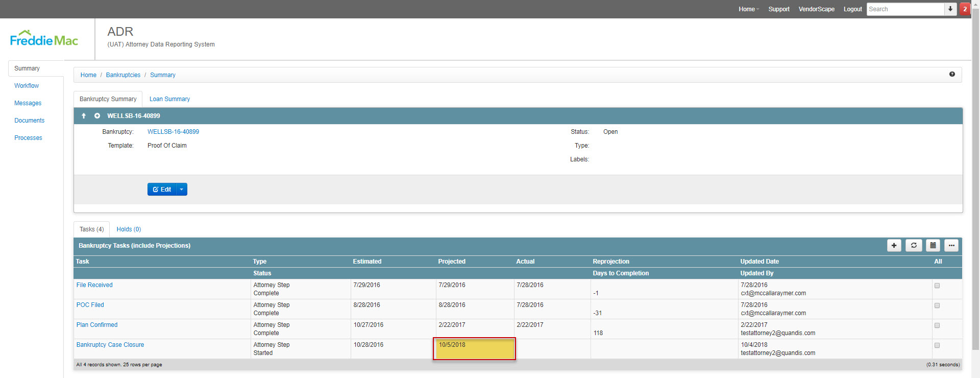Click the download arrow beside Search

coord(950,9)
